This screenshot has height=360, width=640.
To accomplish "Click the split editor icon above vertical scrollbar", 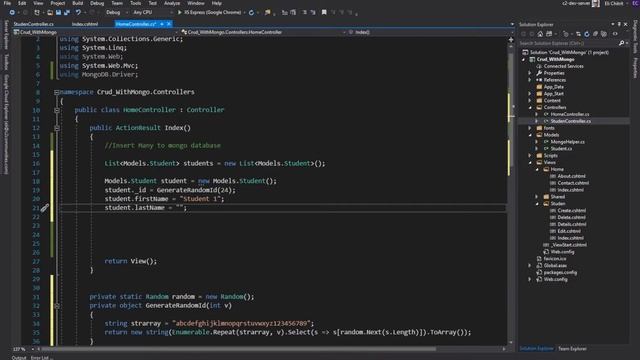I will click(x=511, y=40).
